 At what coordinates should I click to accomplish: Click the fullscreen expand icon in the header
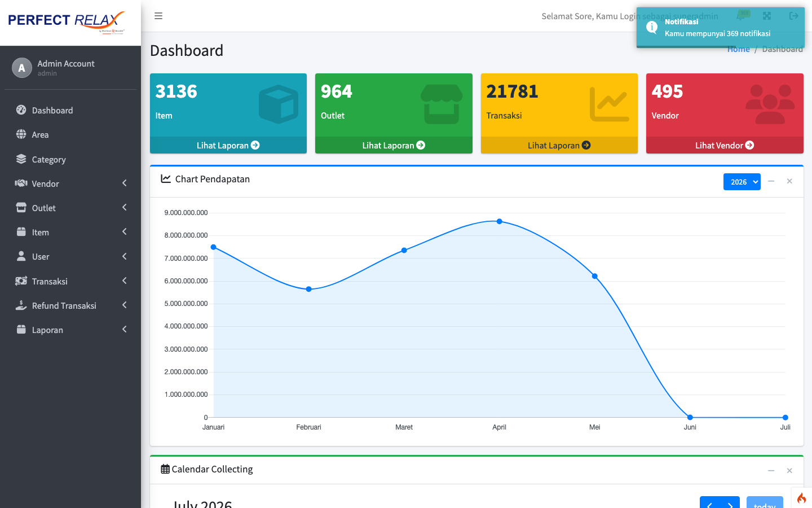tap(767, 16)
